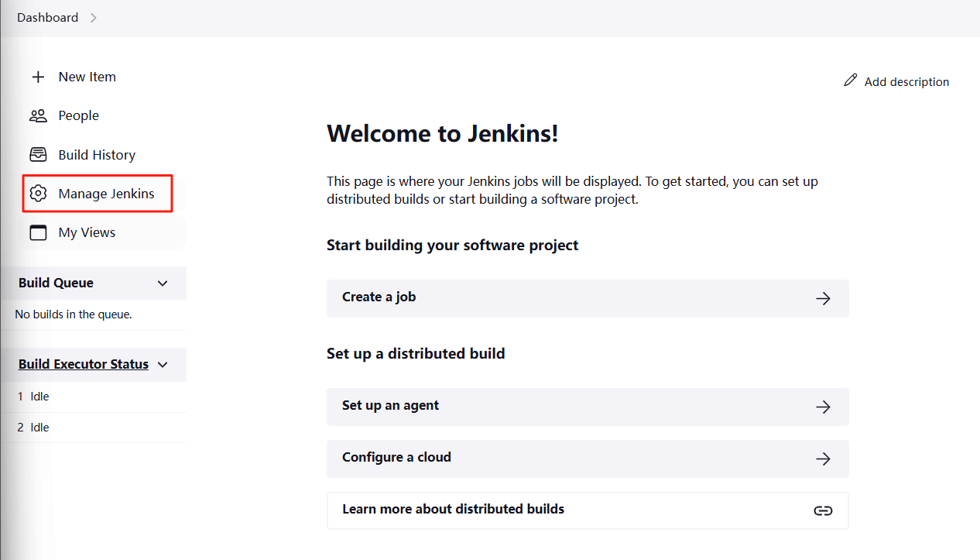
Task: Click the Build Queue heading text
Action: click(56, 283)
